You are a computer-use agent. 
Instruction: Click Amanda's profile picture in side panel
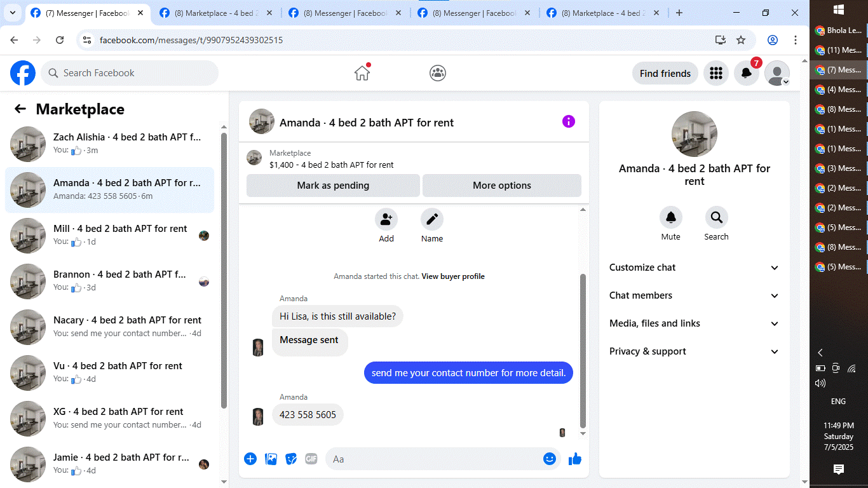[x=695, y=134]
